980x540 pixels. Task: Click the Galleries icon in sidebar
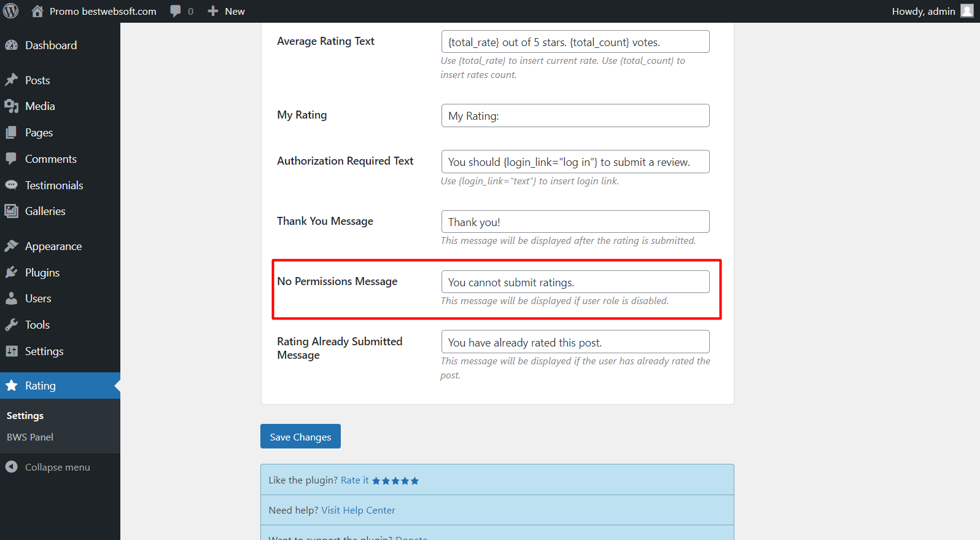(x=12, y=211)
